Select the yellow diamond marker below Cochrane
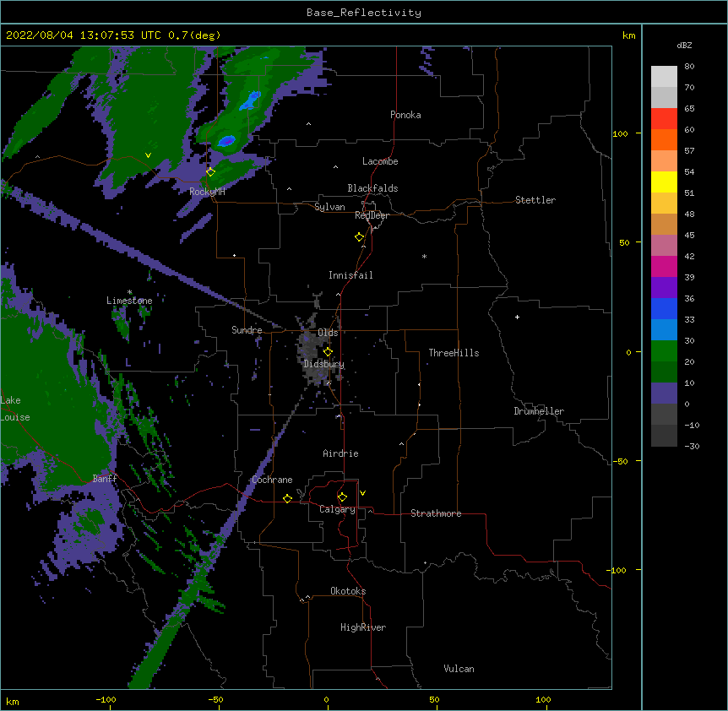This screenshot has height=711, width=728. coord(287,498)
